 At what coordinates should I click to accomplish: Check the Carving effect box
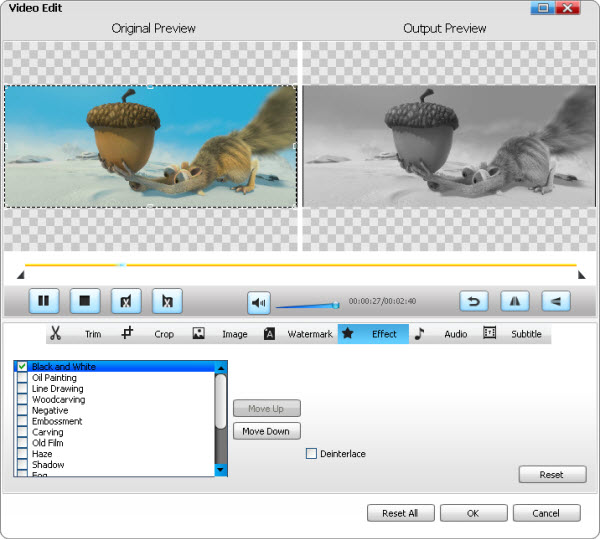pyautogui.click(x=22, y=432)
